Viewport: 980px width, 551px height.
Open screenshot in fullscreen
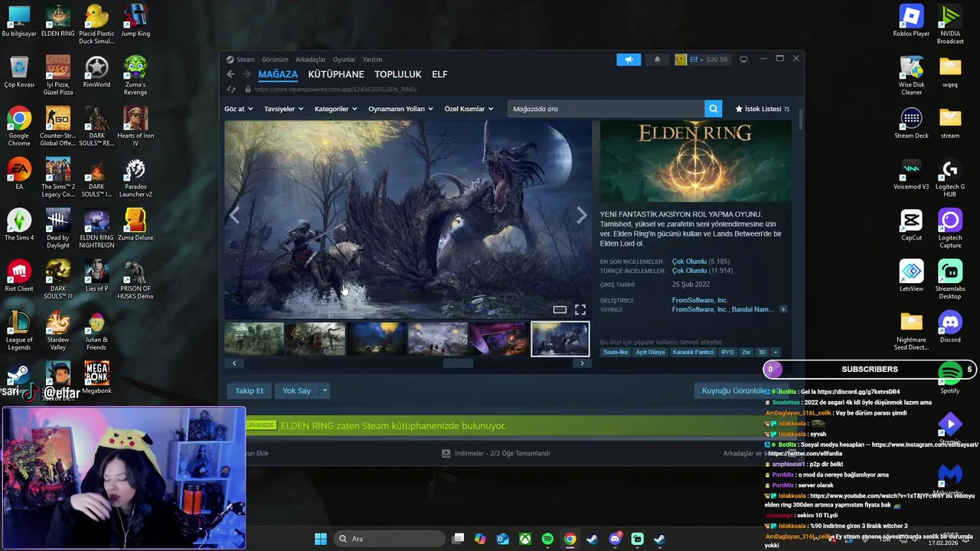pyautogui.click(x=580, y=309)
